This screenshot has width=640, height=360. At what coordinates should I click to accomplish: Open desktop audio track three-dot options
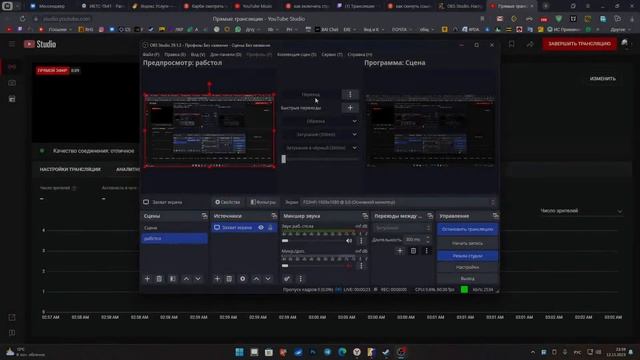tap(361, 241)
